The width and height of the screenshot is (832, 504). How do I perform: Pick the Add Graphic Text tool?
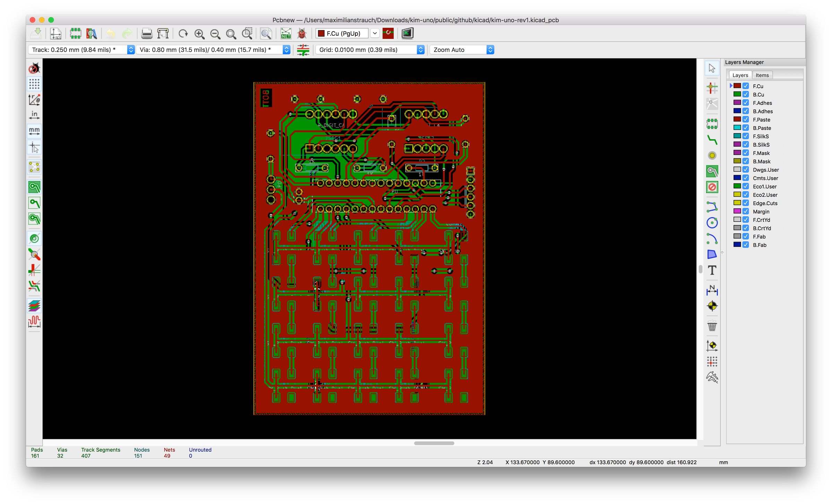[712, 270]
